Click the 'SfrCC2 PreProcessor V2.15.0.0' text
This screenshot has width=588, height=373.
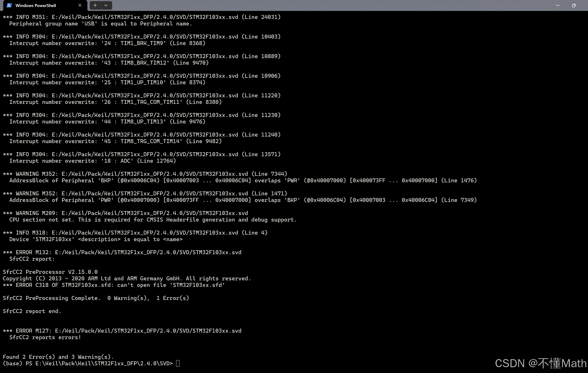coord(50,272)
